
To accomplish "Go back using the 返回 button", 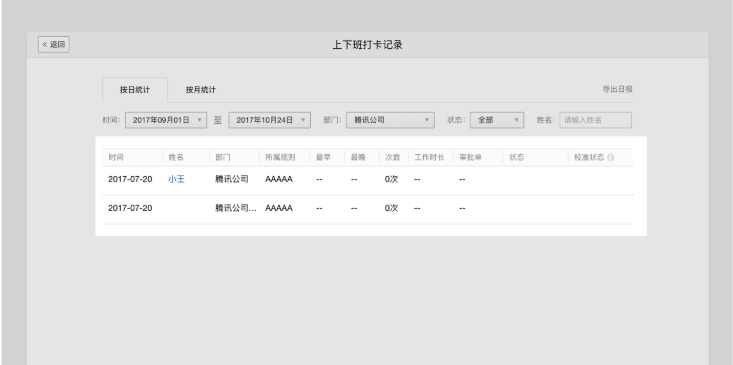I will (x=54, y=44).
